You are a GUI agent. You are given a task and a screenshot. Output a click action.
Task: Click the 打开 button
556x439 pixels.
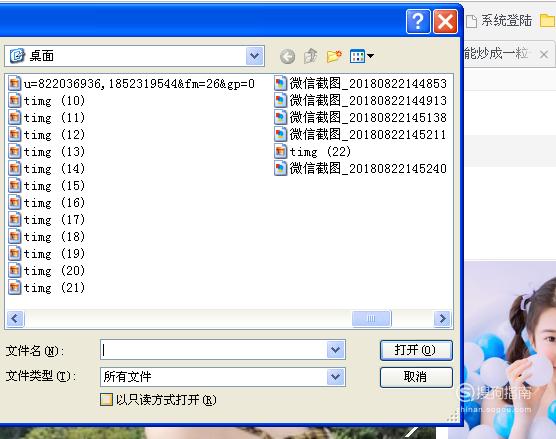[416, 350]
